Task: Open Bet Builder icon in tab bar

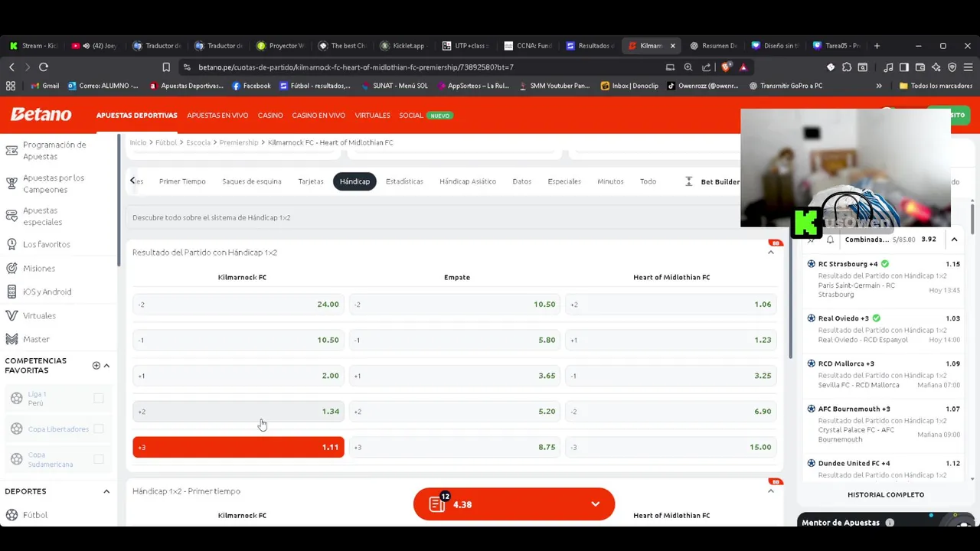Action: pos(688,181)
